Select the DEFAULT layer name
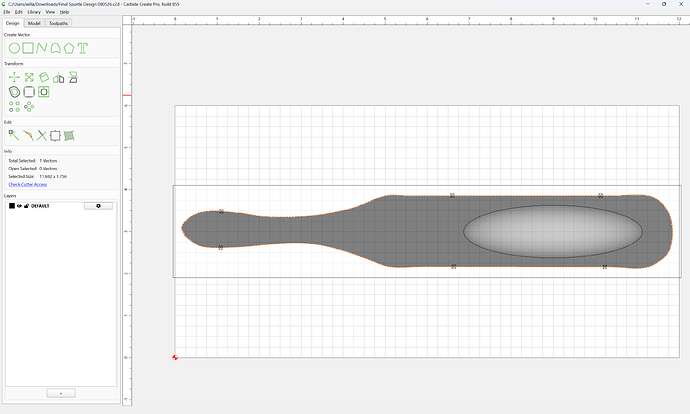Screen dimensions: 690x414 tap(40, 206)
